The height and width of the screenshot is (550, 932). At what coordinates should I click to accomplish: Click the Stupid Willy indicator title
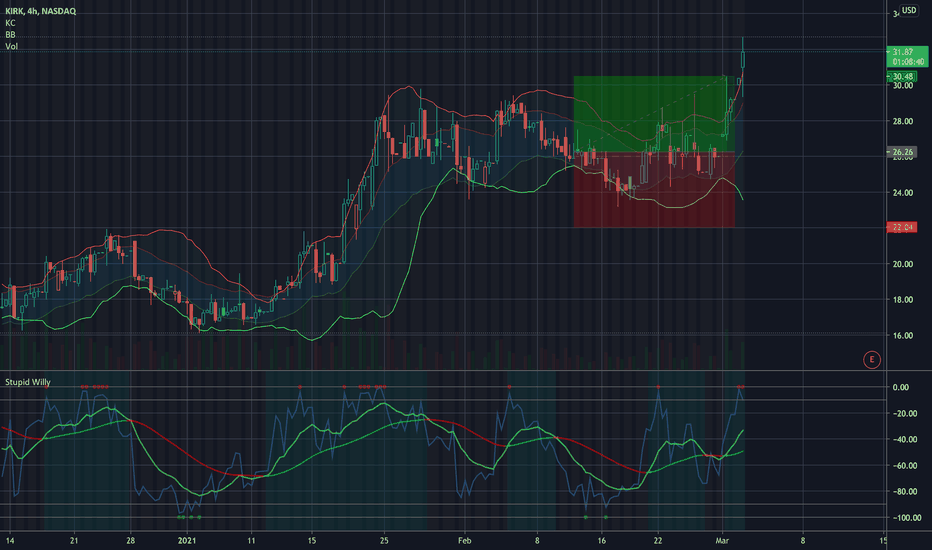[28, 382]
